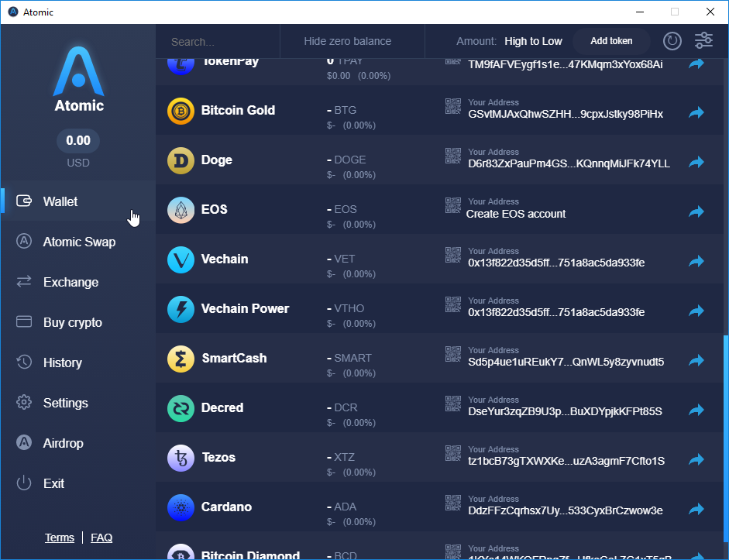729x560 pixels.
Task: Select the Cardano coin name
Action: 226,507
